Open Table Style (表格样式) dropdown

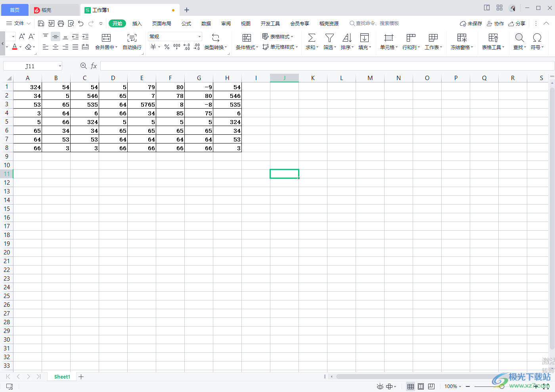point(278,36)
